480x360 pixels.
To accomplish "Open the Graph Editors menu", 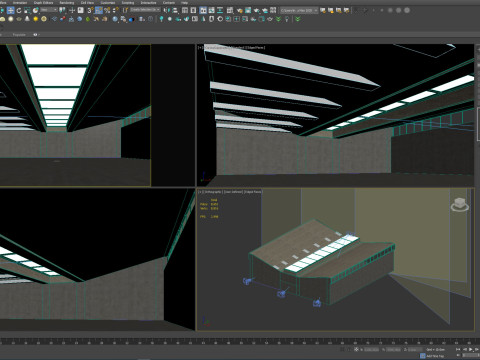I will pyautogui.click(x=43, y=3).
